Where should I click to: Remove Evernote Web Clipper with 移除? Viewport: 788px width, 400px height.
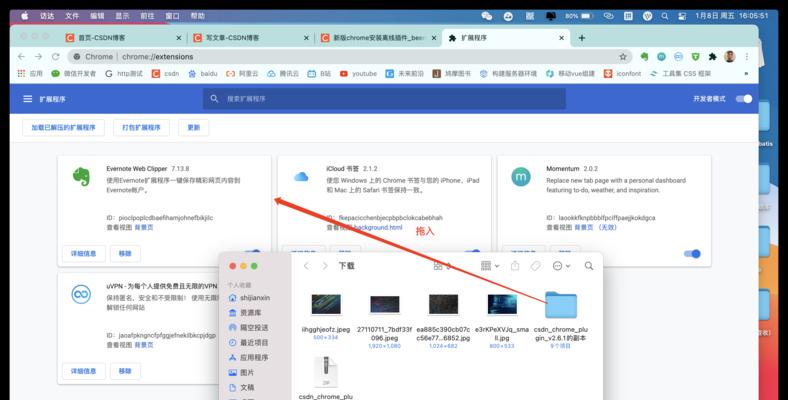click(x=125, y=254)
